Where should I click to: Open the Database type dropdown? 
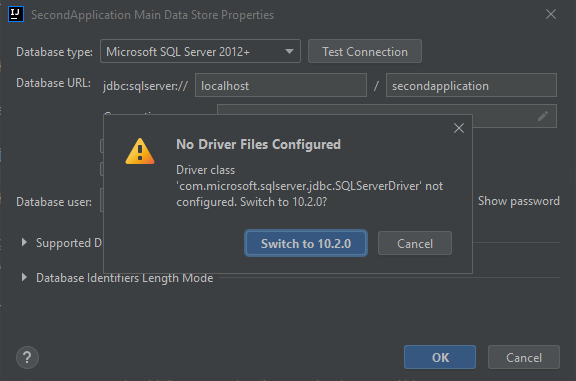tap(200, 51)
